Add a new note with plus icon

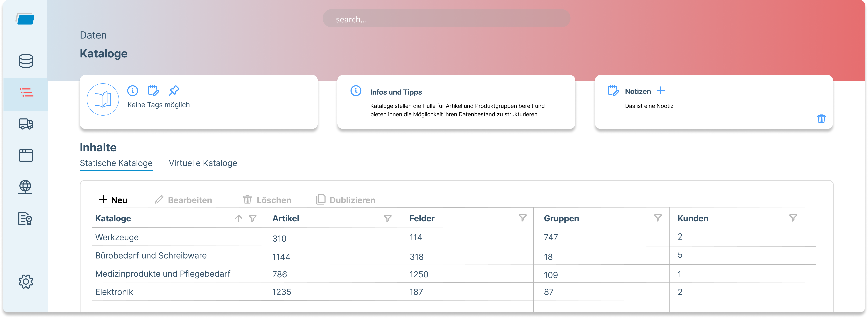pyautogui.click(x=661, y=91)
